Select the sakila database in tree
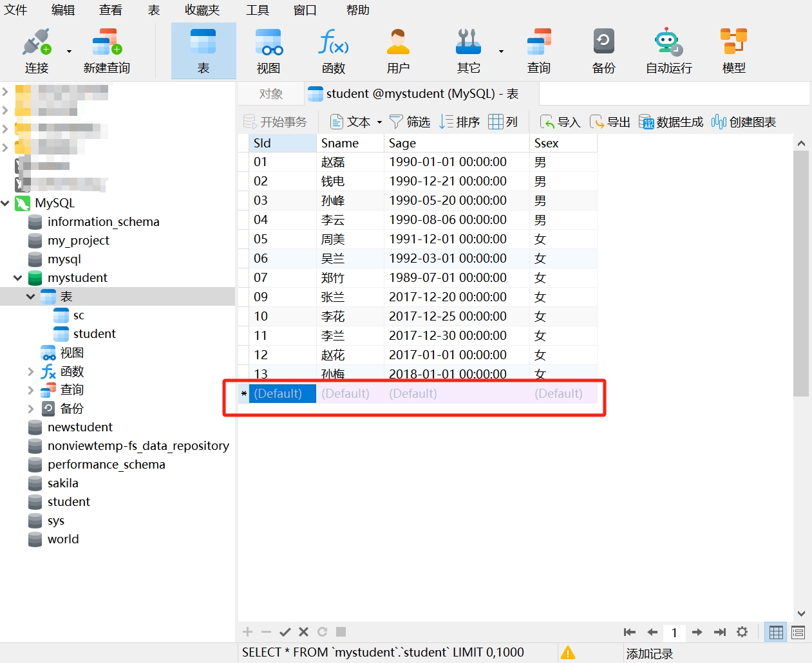This screenshot has width=812, height=663. [62, 483]
